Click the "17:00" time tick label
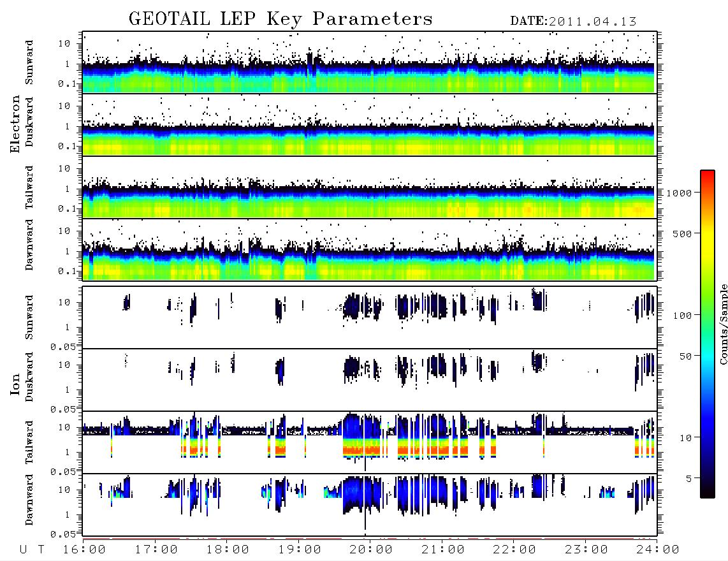Image resolution: width=728 pixels, height=561 pixels. (x=156, y=550)
